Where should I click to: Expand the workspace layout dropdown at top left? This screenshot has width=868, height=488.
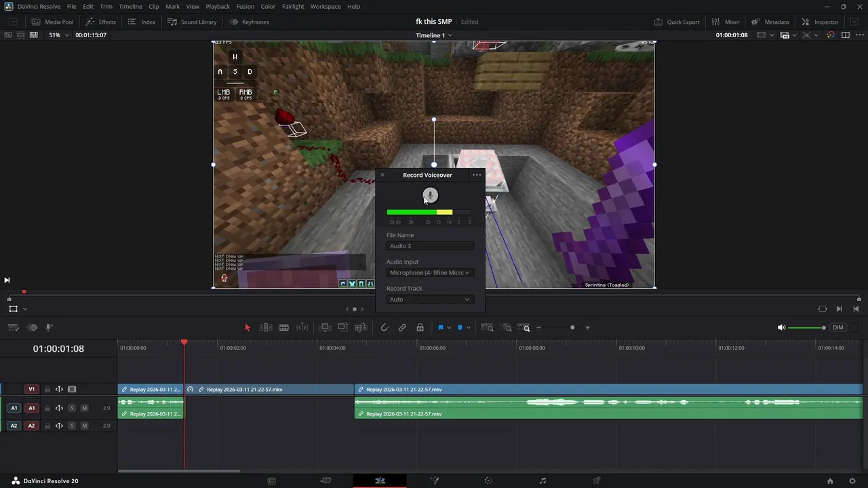click(x=13, y=22)
